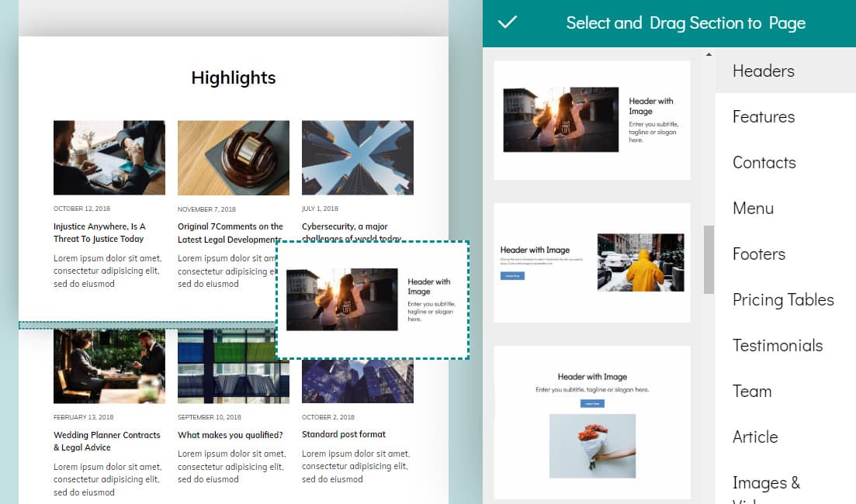Open 'Injustice Anywhere, Is A Threat' post

click(99, 233)
